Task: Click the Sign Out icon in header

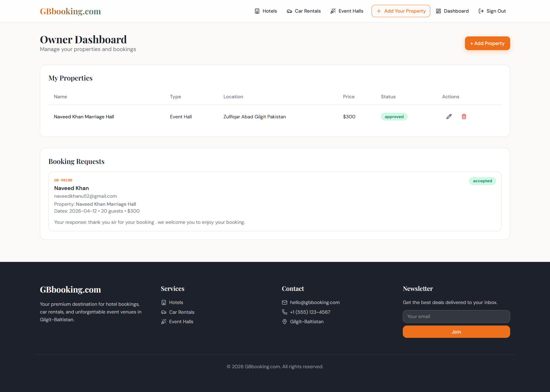Action: 481,11
